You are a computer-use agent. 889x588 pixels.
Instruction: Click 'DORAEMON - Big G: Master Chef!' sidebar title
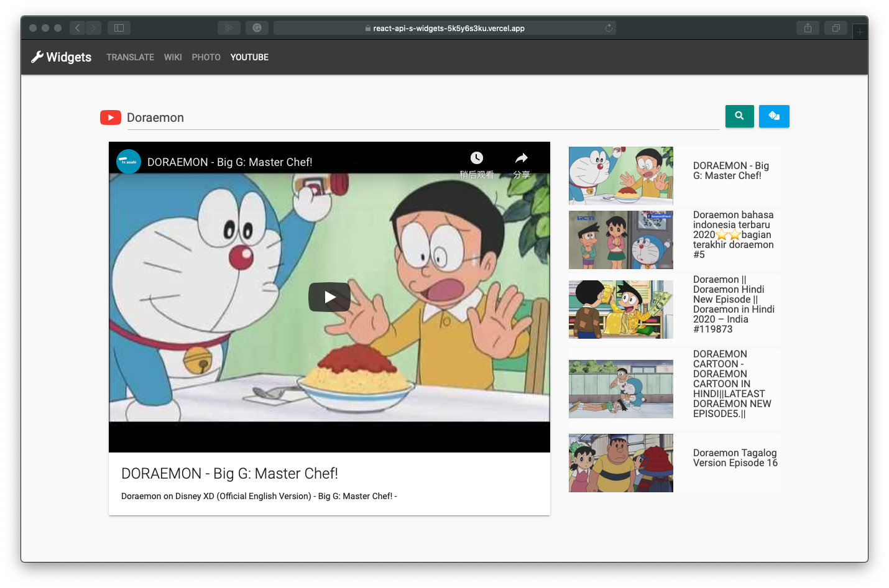[731, 171]
